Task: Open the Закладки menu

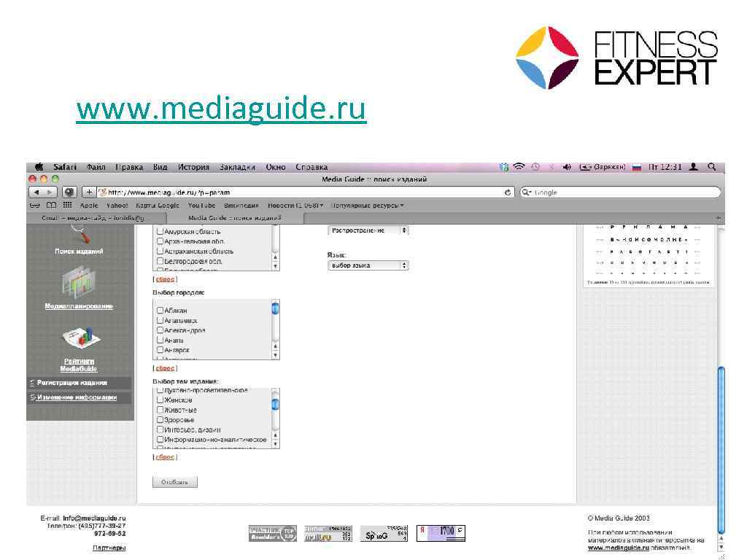Action: pos(237,167)
